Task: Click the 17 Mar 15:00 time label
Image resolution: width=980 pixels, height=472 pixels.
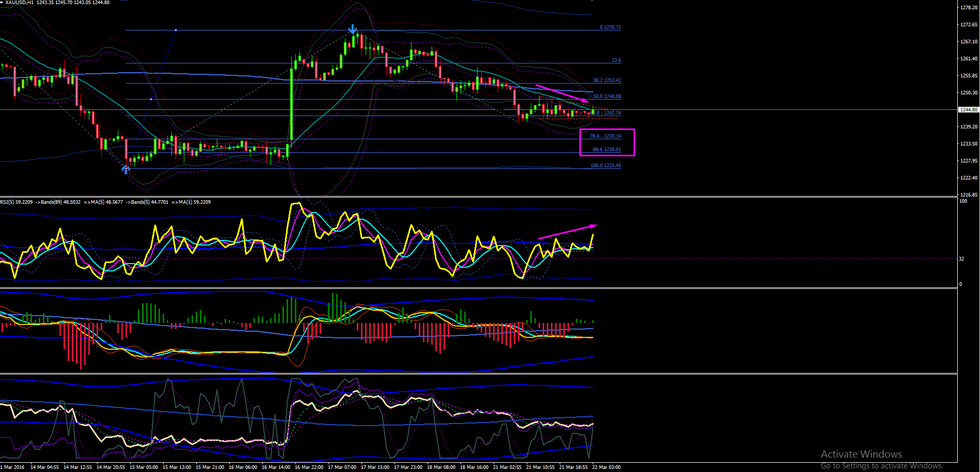Action: tap(375, 467)
